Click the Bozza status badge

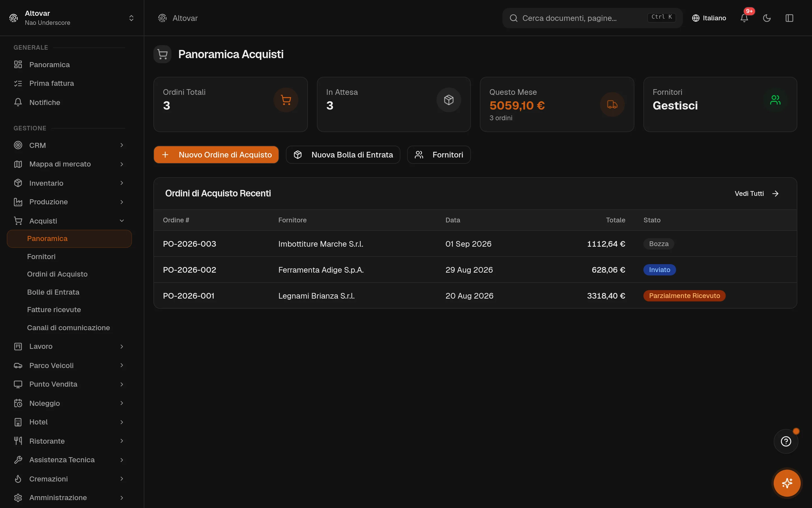coord(659,244)
